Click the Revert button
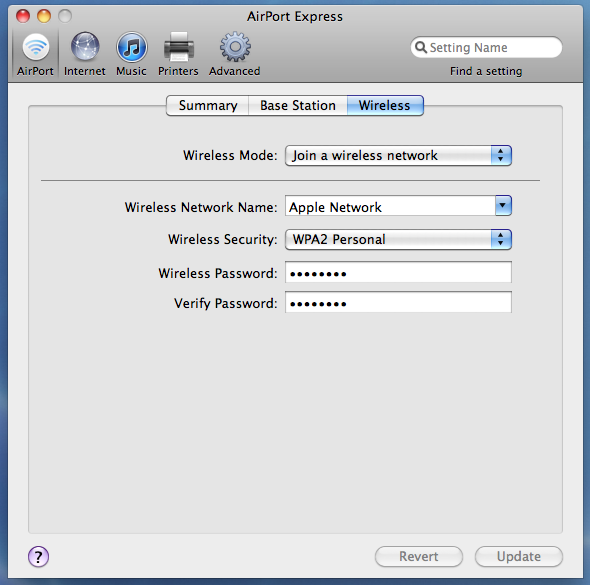 [419, 556]
